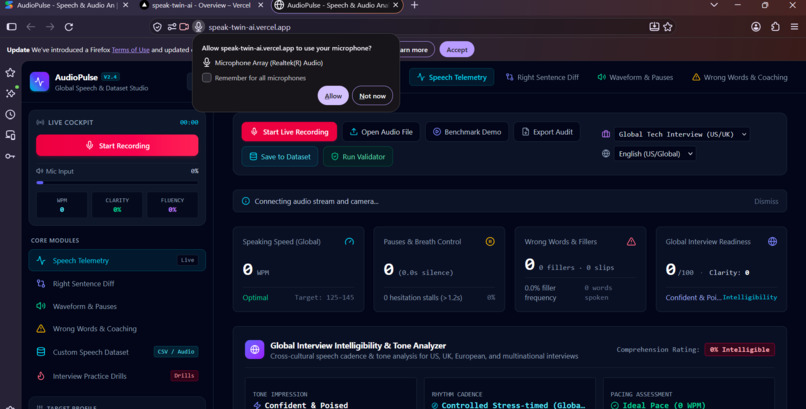
Task: Switch to Speech Telemetry top tab
Action: 452,77
